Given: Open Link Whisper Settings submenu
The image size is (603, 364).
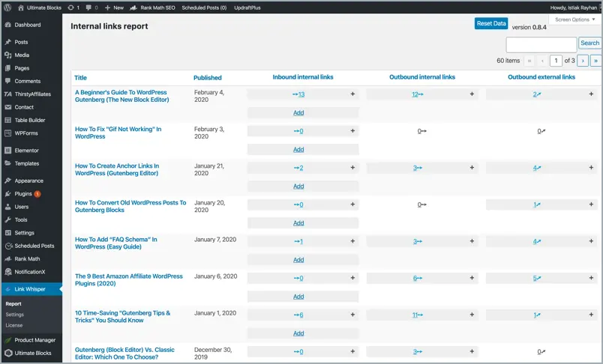Looking at the screenshot, I should tap(14, 315).
